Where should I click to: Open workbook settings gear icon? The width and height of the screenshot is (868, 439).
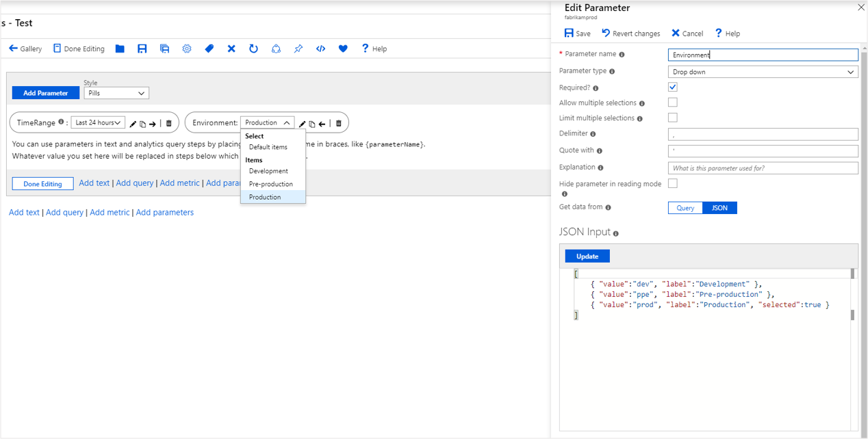point(187,49)
